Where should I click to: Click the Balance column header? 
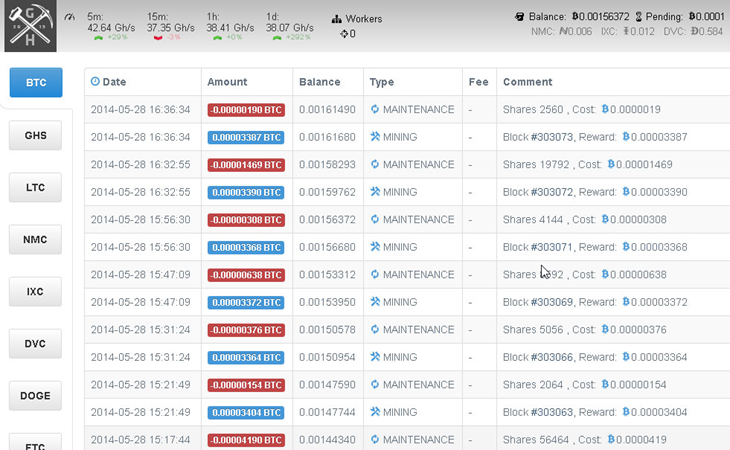[x=320, y=82]
